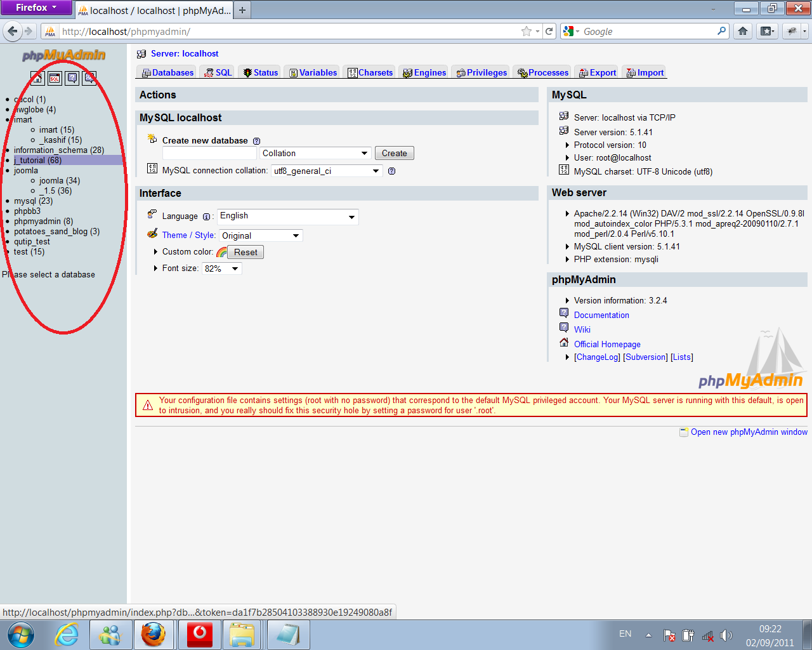The image size is (812, 650).
Task: Click the new database name input field
Action: tap(209, 153)
